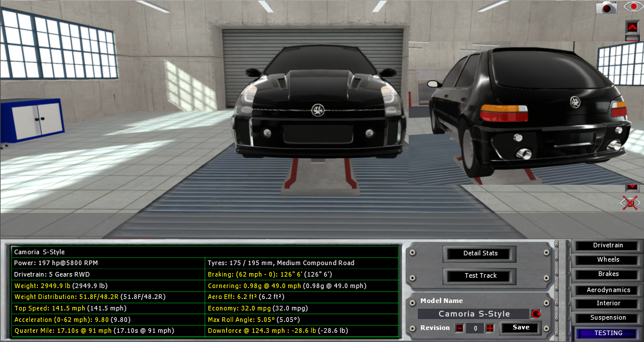Save the car model

click(x=521, y=328)
